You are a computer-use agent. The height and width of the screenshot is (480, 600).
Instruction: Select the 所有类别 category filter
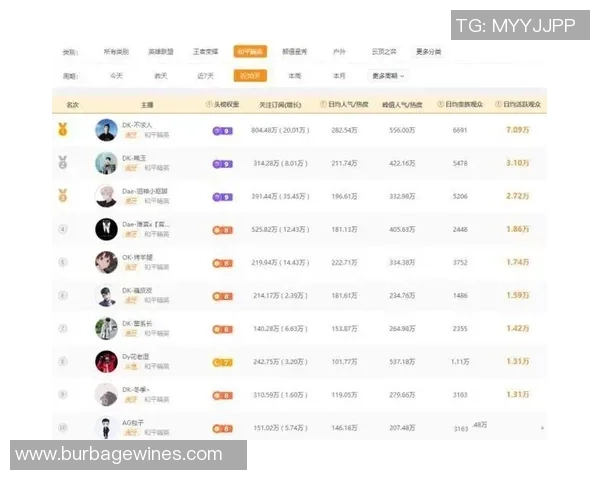point(117,52)
